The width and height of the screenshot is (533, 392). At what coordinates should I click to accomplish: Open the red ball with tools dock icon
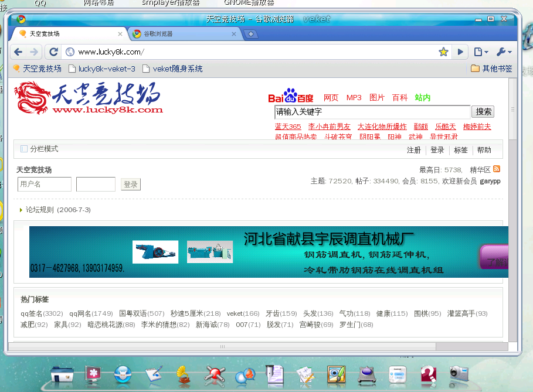(x=214, y=376)
